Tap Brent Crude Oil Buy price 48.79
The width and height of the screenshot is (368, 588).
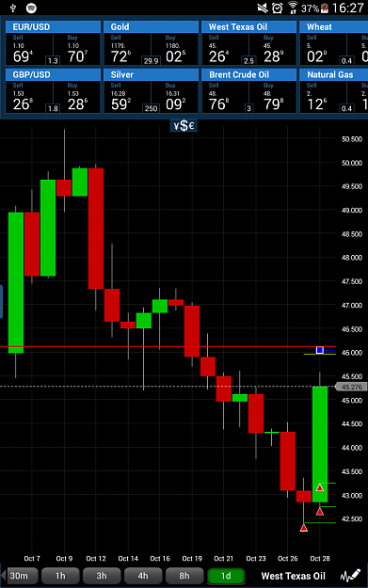[x=274, y=101]
